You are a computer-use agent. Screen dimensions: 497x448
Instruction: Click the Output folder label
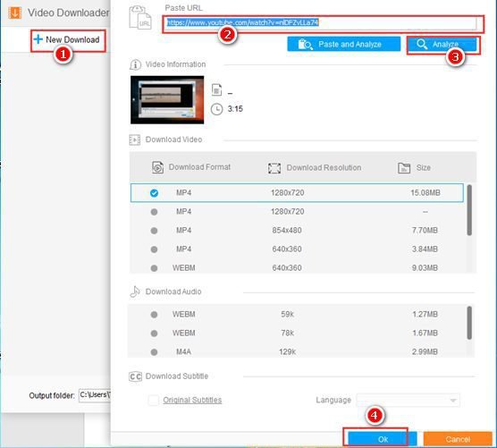coord(52,395)
